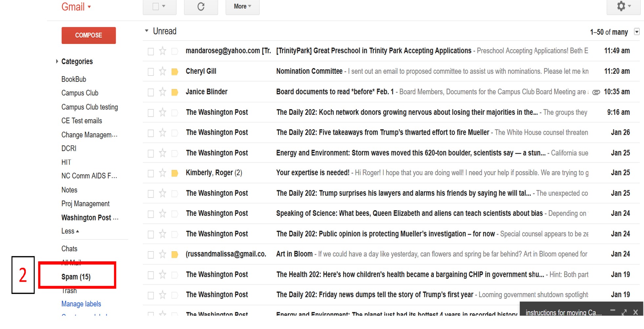Check the Cheryl Gill email checkbox

(x=151, y=72)
